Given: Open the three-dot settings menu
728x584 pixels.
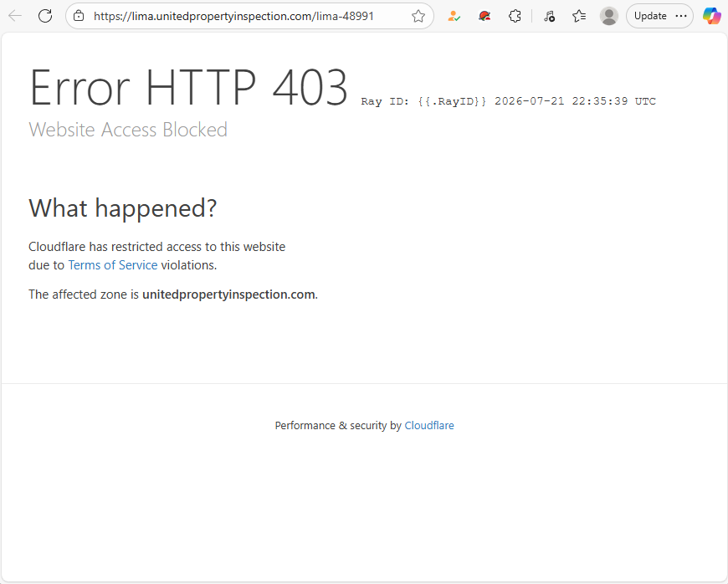Looking at the screenshot, I should coord(681,16).
